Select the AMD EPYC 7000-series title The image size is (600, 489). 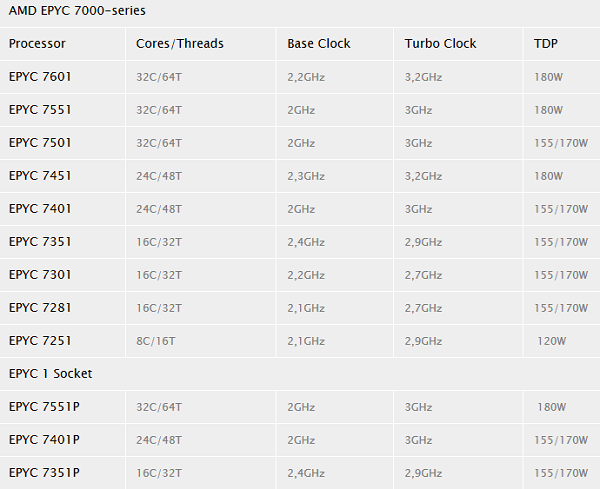click(x=78, y=11)
